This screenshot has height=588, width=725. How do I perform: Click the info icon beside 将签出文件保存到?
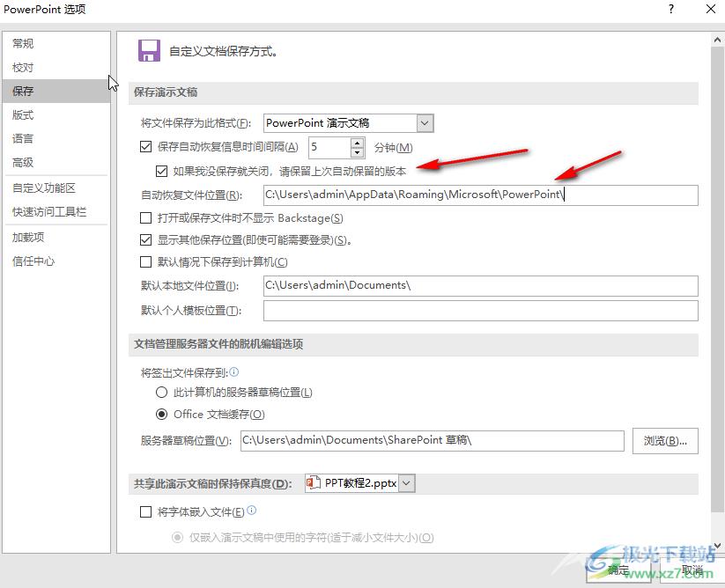click(x=234, y=371)
